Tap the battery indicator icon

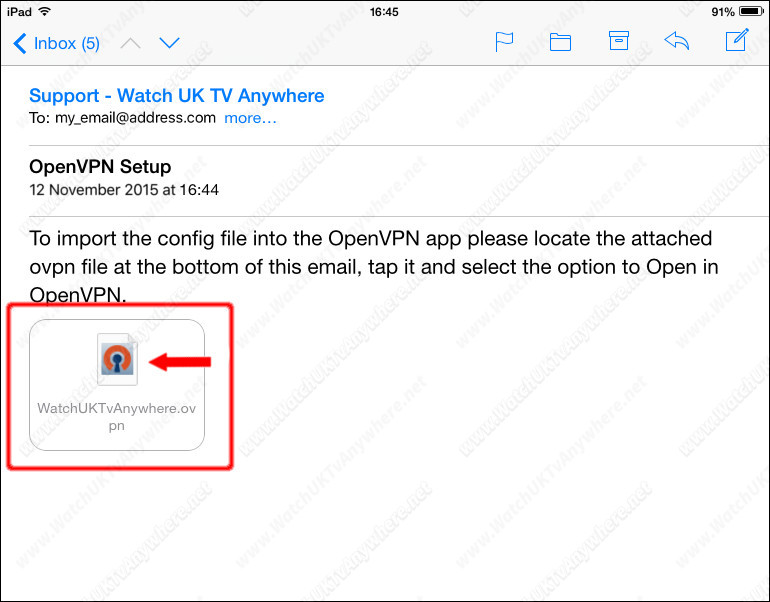(x=751, y=11)
